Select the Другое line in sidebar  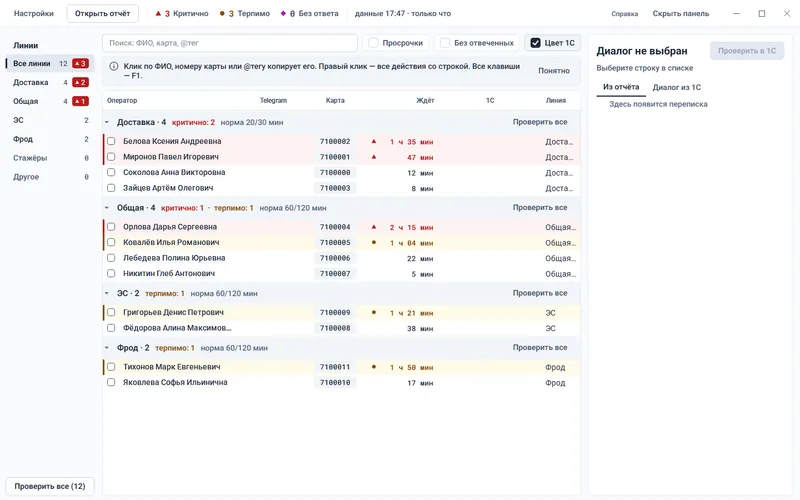(49, 177)
